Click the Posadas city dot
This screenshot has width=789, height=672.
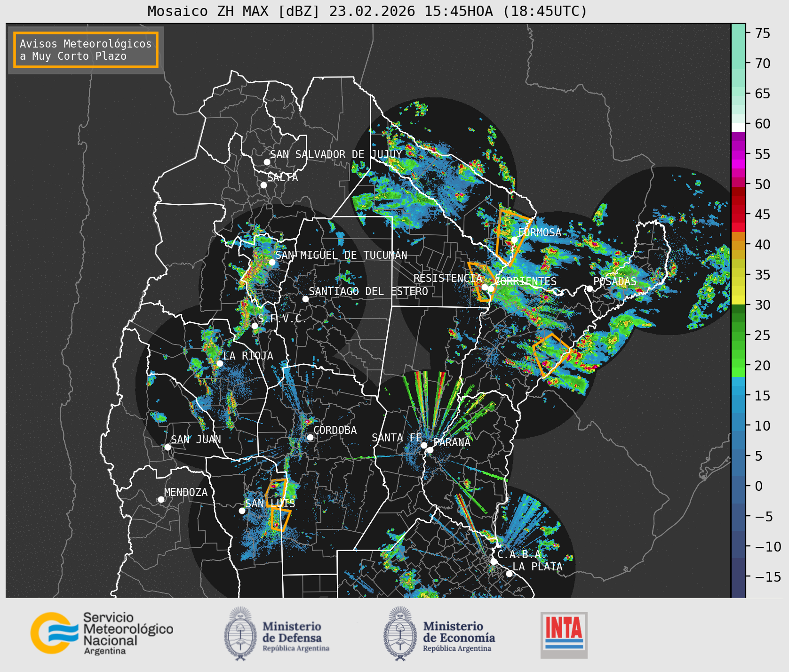pos(590,288)
